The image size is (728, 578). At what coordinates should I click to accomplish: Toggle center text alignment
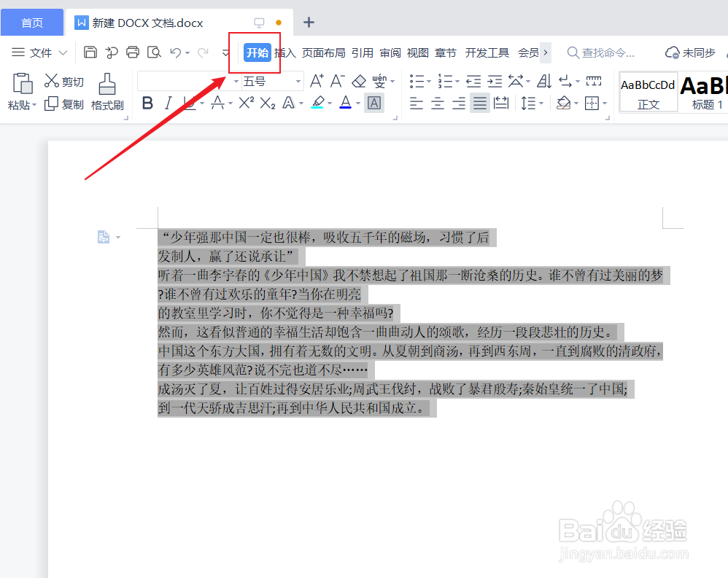(x=438, y=104)
